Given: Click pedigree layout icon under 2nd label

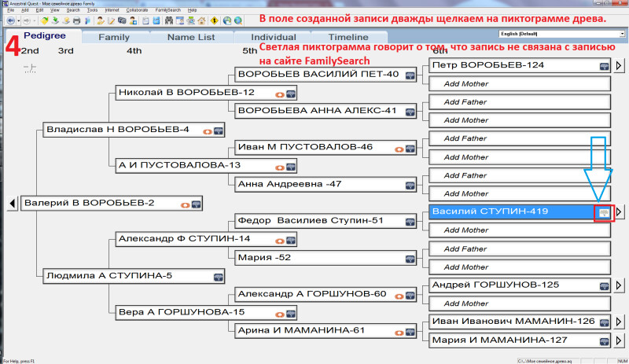Looking at the screenshot, I should [x=30, y=68].
